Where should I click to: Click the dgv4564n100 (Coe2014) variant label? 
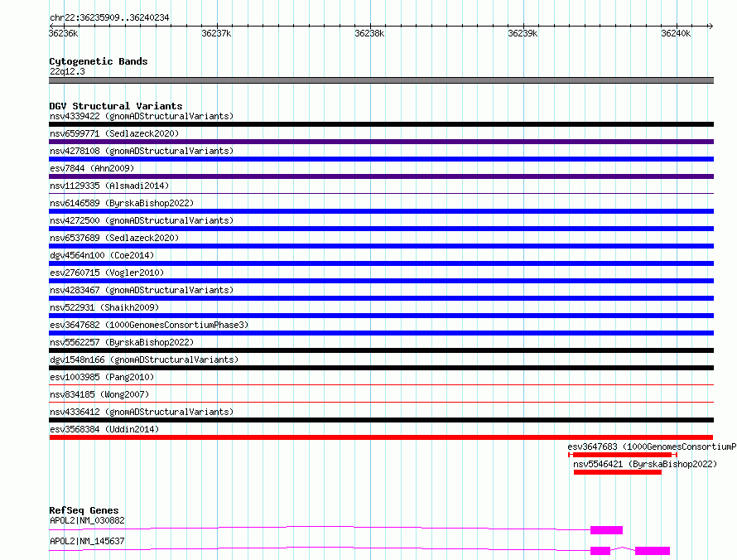coord(102,255)
